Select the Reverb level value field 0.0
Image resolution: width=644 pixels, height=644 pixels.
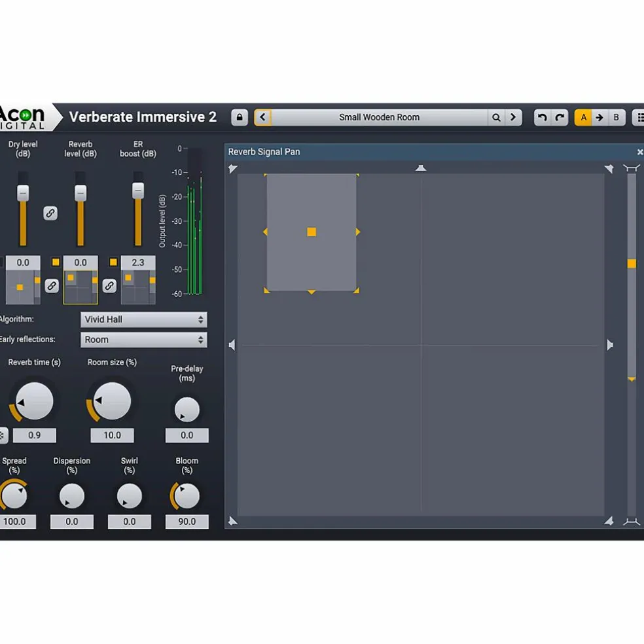click(80, 262)
